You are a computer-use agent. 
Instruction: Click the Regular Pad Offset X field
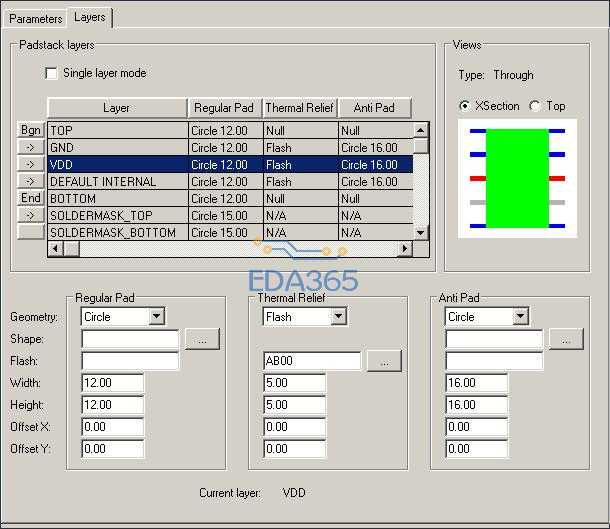coord(112,427)
